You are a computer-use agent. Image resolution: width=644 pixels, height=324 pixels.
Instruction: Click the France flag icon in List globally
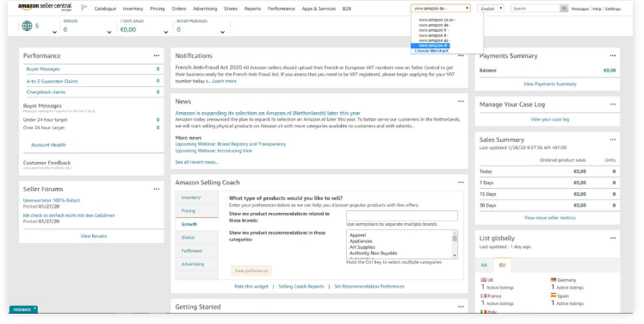click(483, 296)
